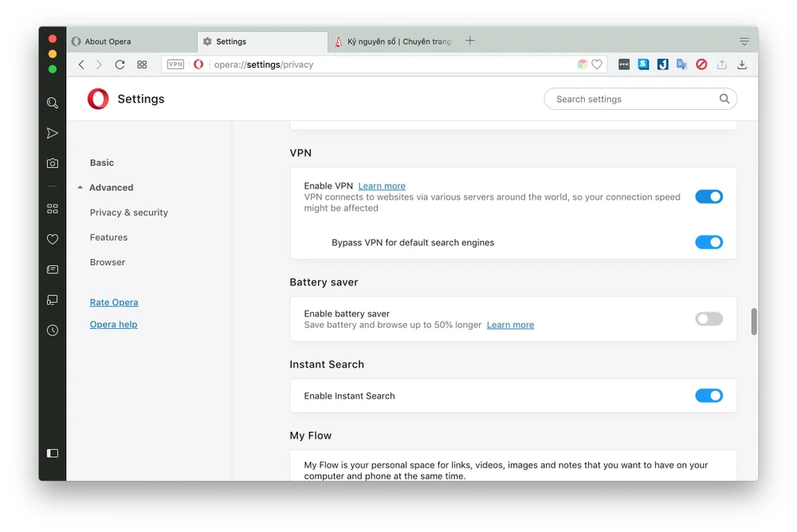Image resolution: width=797 pixels, height=532 pixels.
Task: Click the VPN badge in address bar
Action: coord(175,65)
